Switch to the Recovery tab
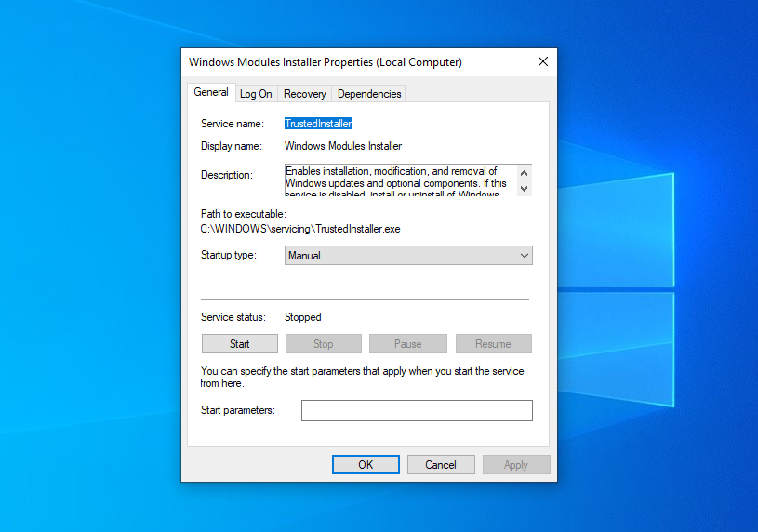Viewport: 758px width, 532px height. (x=304, y=94)
